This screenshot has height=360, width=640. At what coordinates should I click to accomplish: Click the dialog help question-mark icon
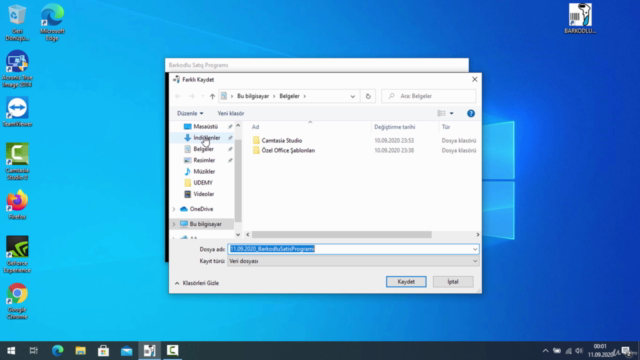(471, 113)
